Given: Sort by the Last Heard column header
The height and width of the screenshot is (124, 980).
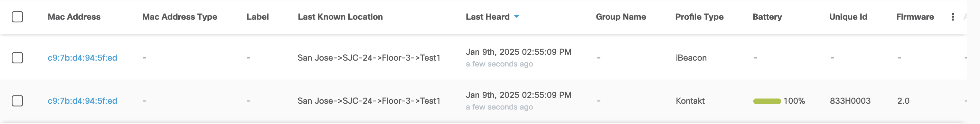Looking at the screenshot, I should (487, 17).
